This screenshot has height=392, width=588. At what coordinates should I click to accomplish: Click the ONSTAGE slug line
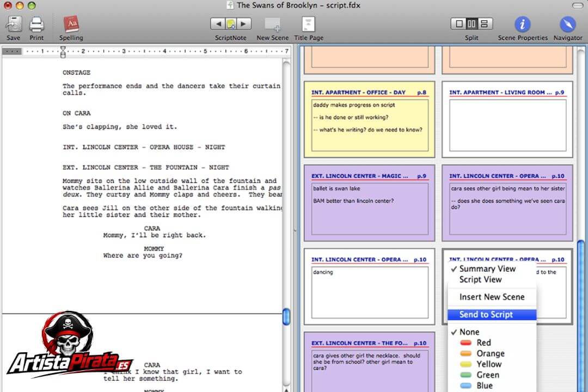(x=77, y=72)
